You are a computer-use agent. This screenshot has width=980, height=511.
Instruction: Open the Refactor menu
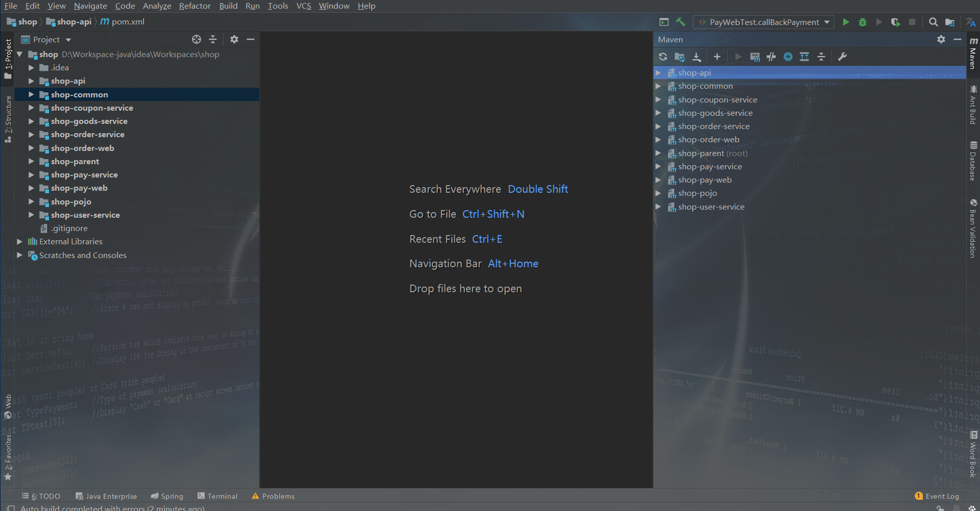click(x=194, y=6)
